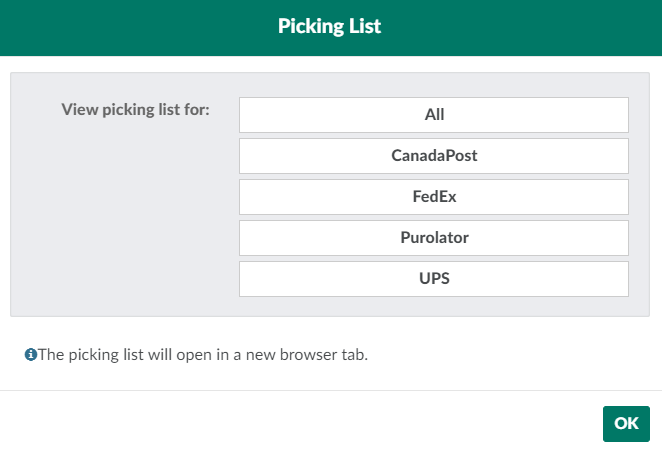This screenshot has height=453, width=662.
Task: View picking list for Purolator
Action: pyautogui.click(x=434, y=238)
